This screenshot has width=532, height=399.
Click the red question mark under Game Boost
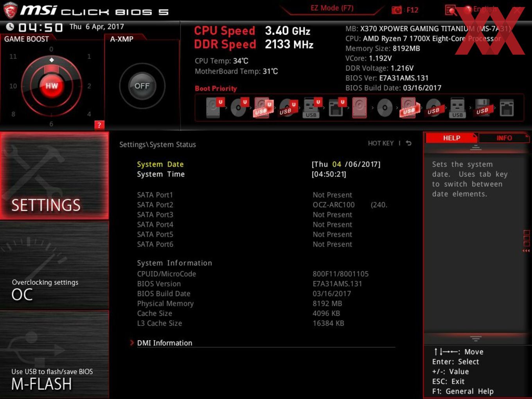(99, 125)
